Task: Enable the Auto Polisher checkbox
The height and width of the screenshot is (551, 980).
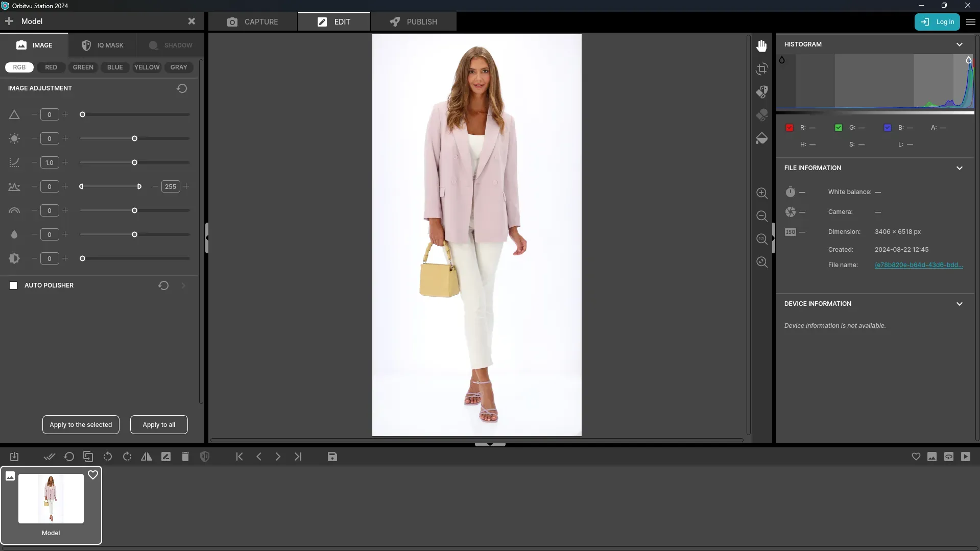Action: click(13, 285)
